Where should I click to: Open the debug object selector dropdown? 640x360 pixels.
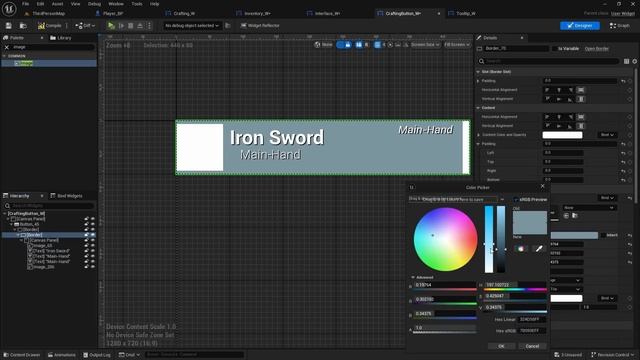[191, 26]
